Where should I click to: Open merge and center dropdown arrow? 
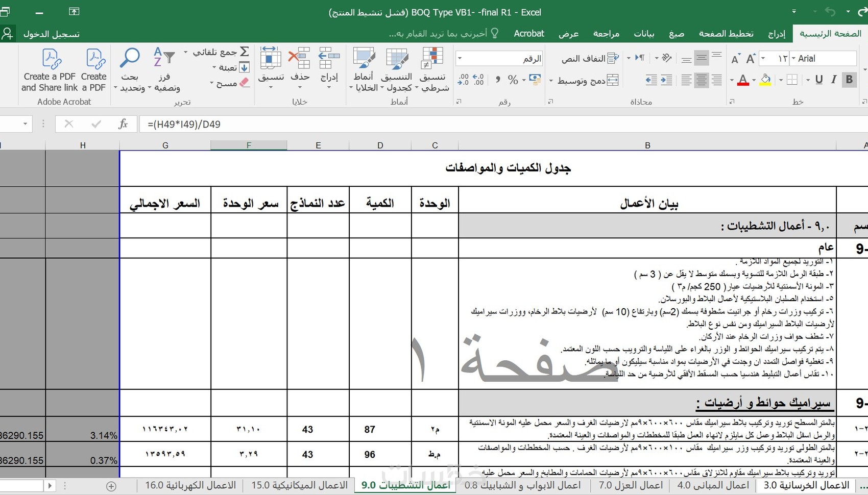(x=551, y=81)
